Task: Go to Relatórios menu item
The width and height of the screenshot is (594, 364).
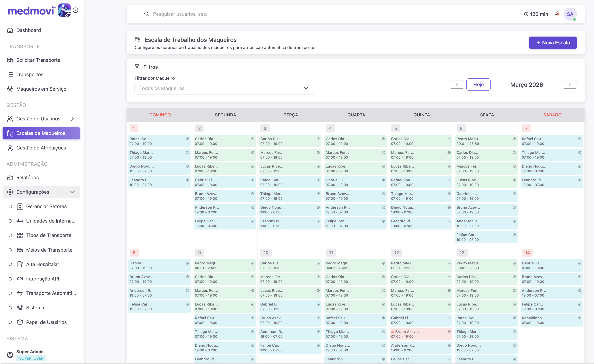Action: pyautogui.click(x=27, y=177)
